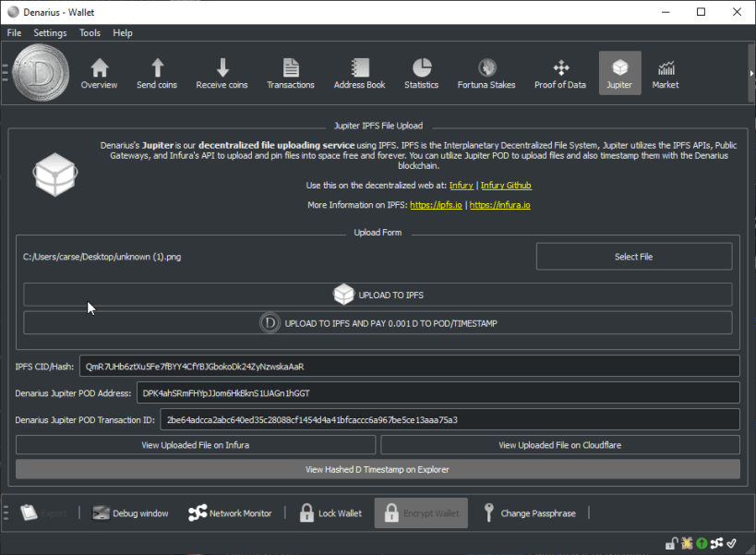Viewport: 756px width, 555px height.
Task: Click the yellow staking status icon
Action: [687, 543]
